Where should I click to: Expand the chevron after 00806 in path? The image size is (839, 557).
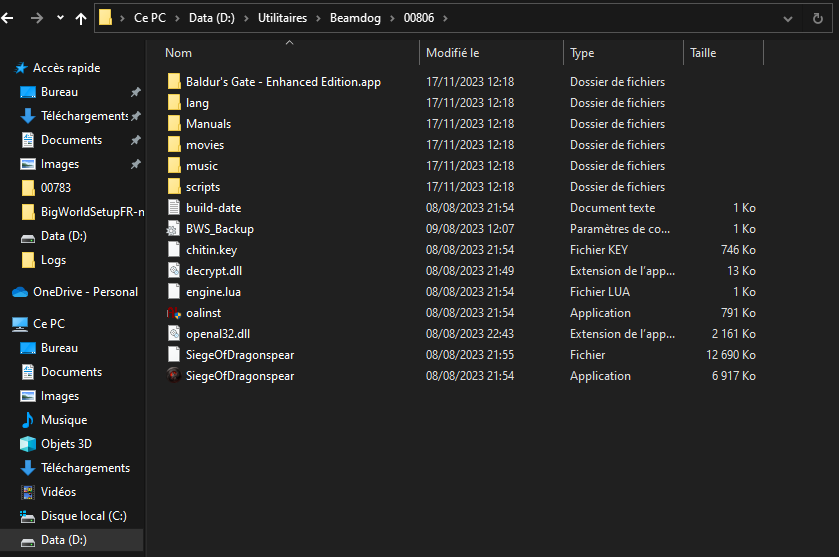coord(445,18)
